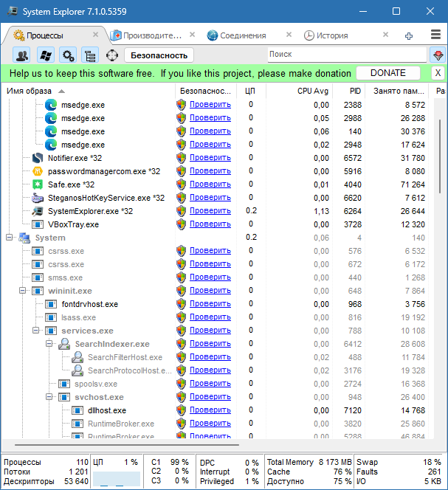Click security shield for lsass.exe row
448x490 pixels.
pos(181,317)
